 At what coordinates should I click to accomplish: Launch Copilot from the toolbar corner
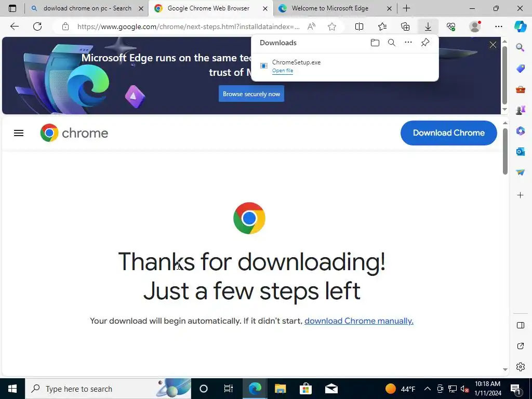(520, 26)
